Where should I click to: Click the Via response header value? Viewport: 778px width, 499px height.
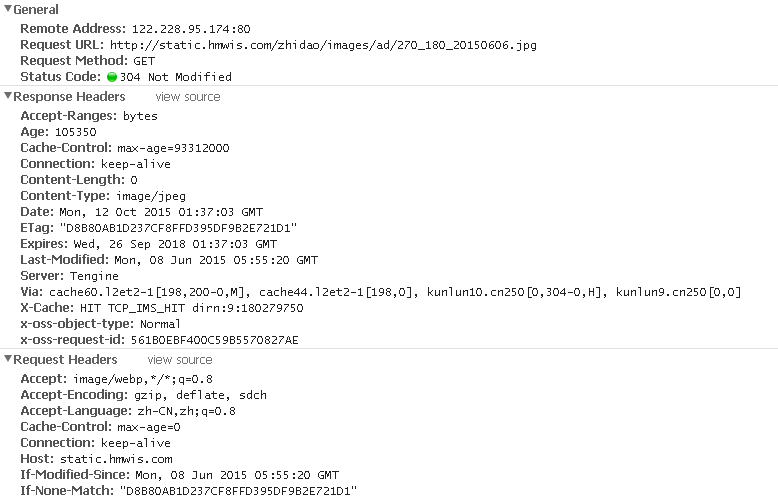point(394,292)
